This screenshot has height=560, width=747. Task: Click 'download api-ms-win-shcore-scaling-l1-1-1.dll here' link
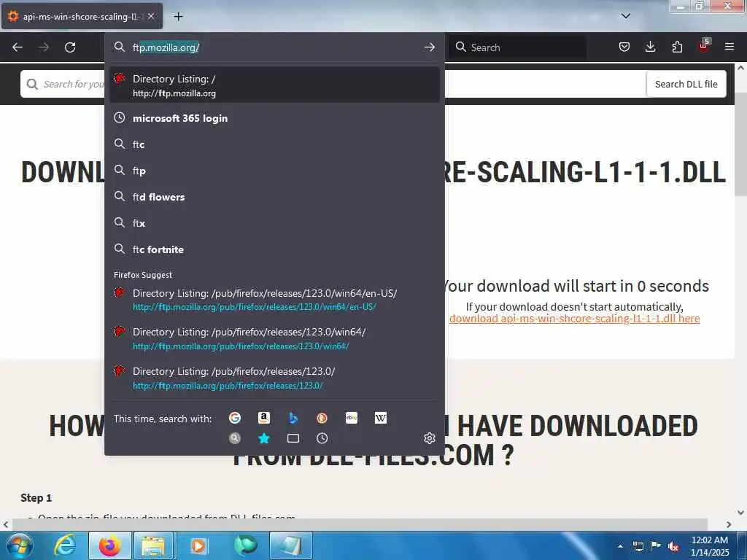click(575, 319)
